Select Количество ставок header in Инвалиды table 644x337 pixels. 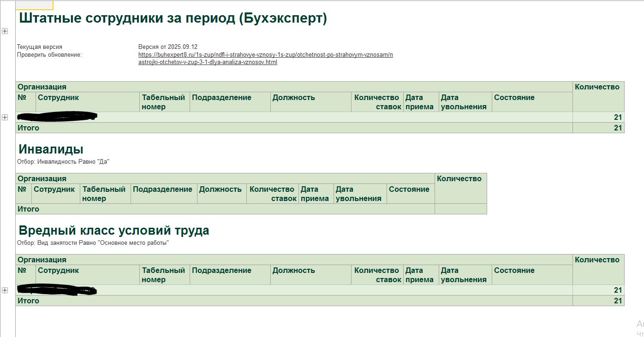272,194
